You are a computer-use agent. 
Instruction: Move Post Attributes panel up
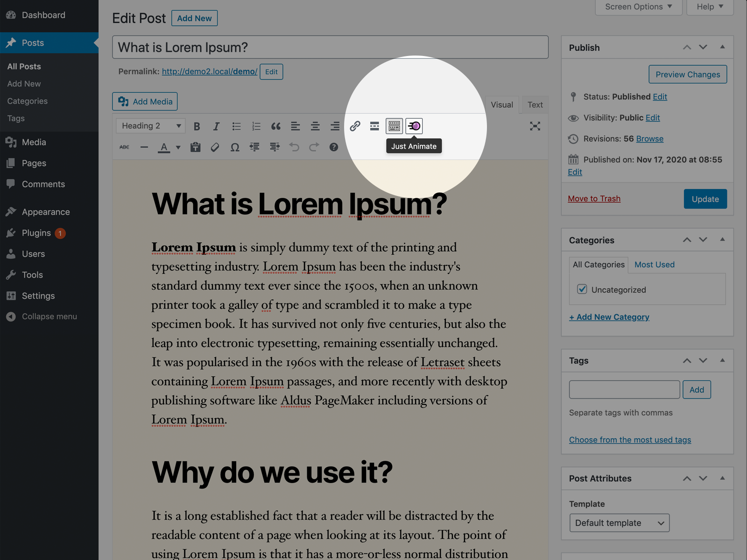coord(687,478)
